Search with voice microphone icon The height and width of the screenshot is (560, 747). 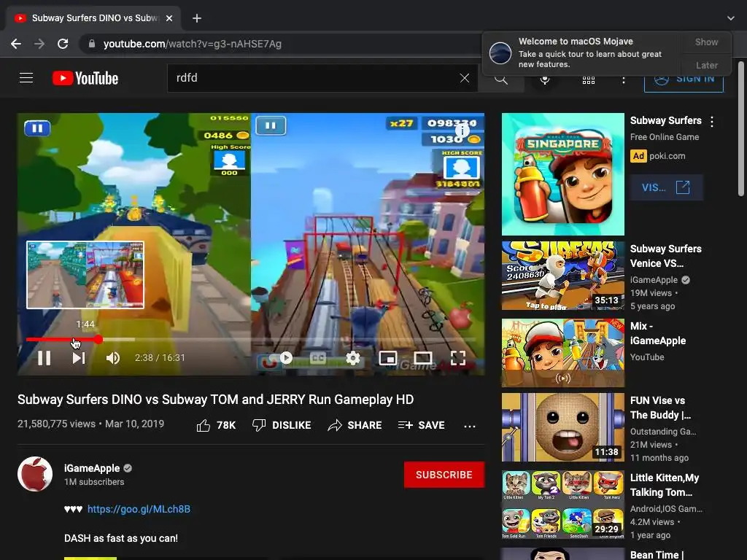tap(544, 79)
